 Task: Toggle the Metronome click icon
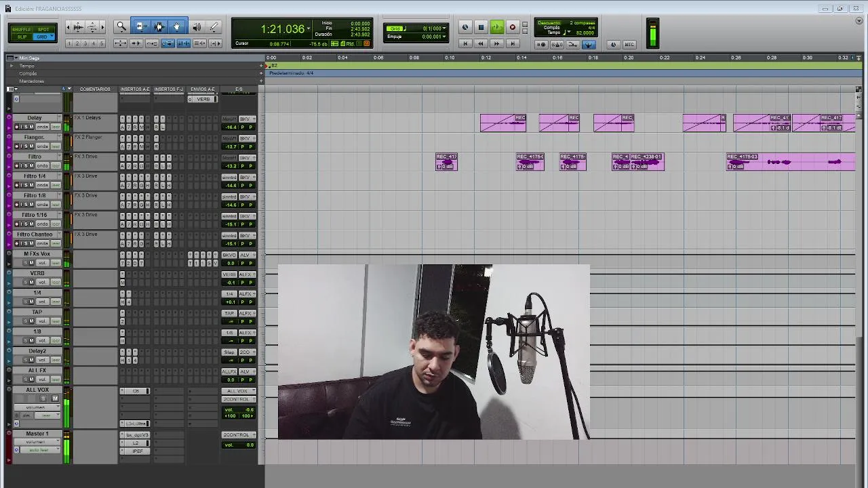[557, 44]
